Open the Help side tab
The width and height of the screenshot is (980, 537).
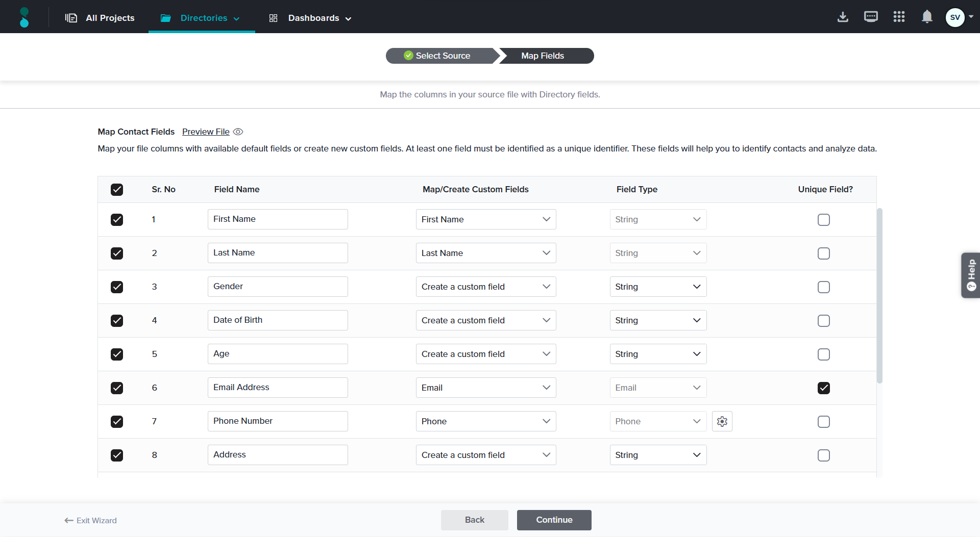coord(970,275)
